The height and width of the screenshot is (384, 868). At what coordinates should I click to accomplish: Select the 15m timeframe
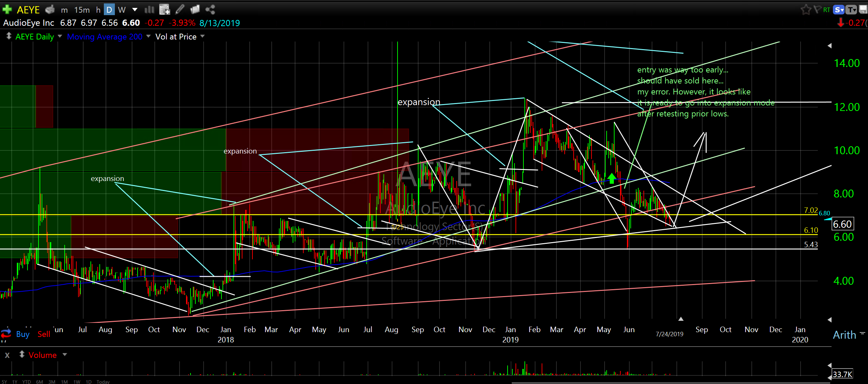[x=82, y=10]
